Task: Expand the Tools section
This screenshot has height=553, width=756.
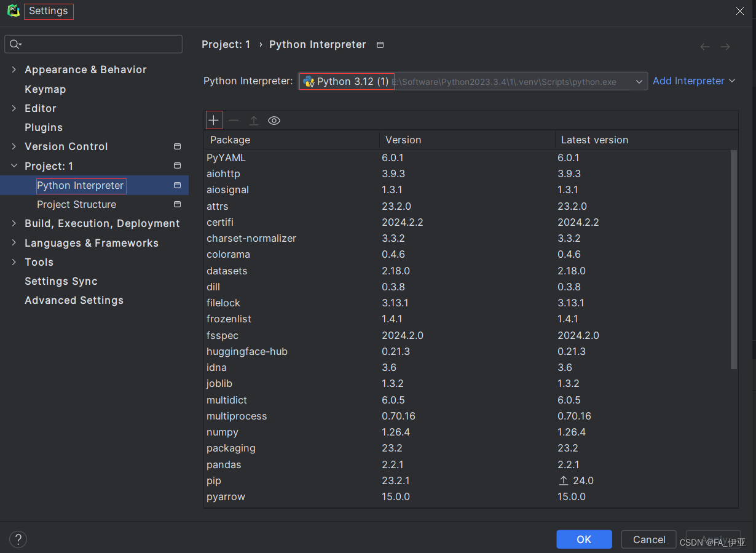Action: [x=14, y=262]
